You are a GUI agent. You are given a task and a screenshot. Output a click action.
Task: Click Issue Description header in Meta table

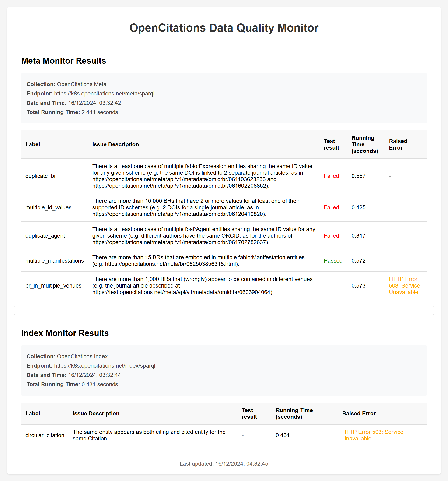[x=116, y=144]
